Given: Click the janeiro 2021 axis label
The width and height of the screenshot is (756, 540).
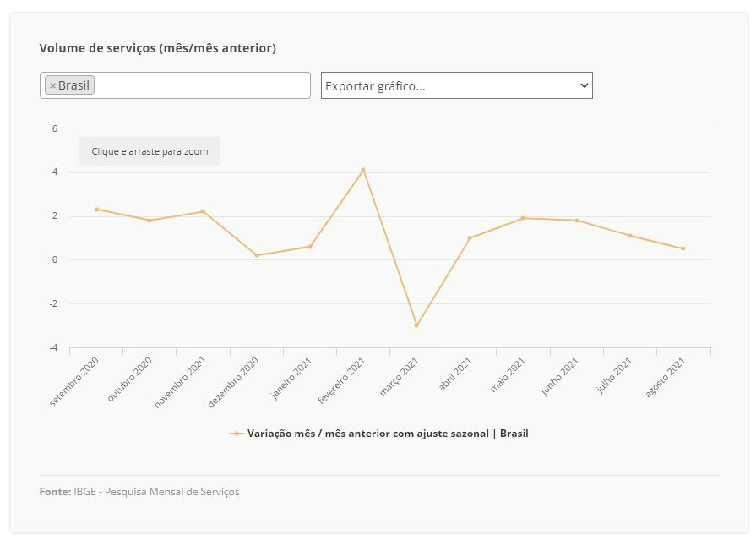Looking at the screenshot, I should [291, 379].
